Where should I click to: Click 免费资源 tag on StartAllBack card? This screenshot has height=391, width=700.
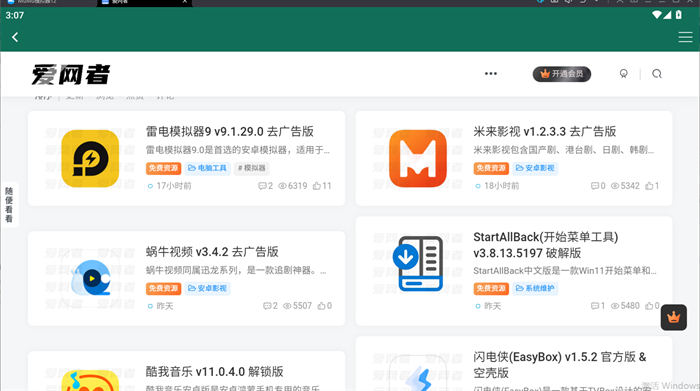[491, 288]
